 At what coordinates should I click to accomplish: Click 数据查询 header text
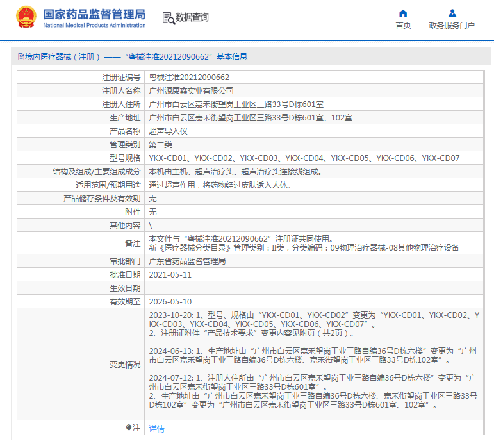pyautogui.click(x=192, y=17)
